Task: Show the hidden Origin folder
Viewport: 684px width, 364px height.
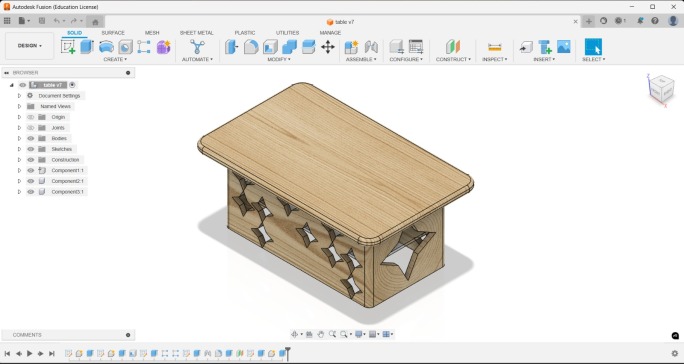Action: coord(31,117)
